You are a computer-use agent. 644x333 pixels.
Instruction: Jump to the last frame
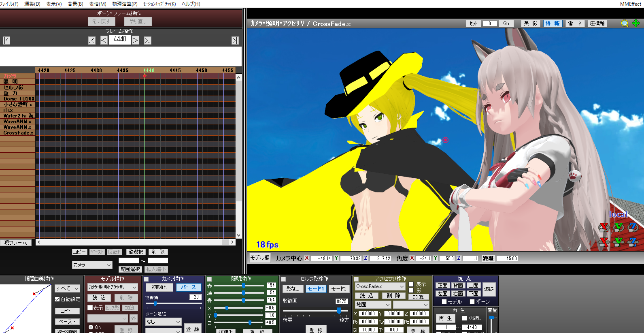coord(235,41)
